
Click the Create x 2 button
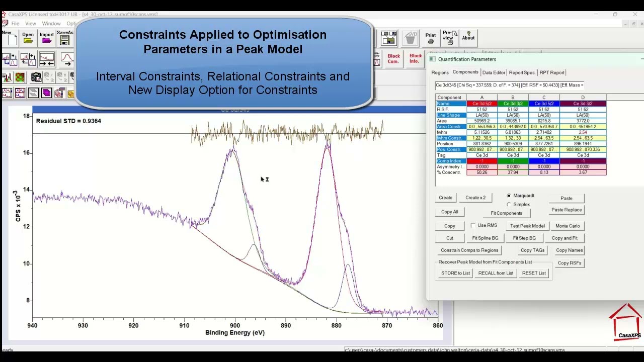coord(475,198)
